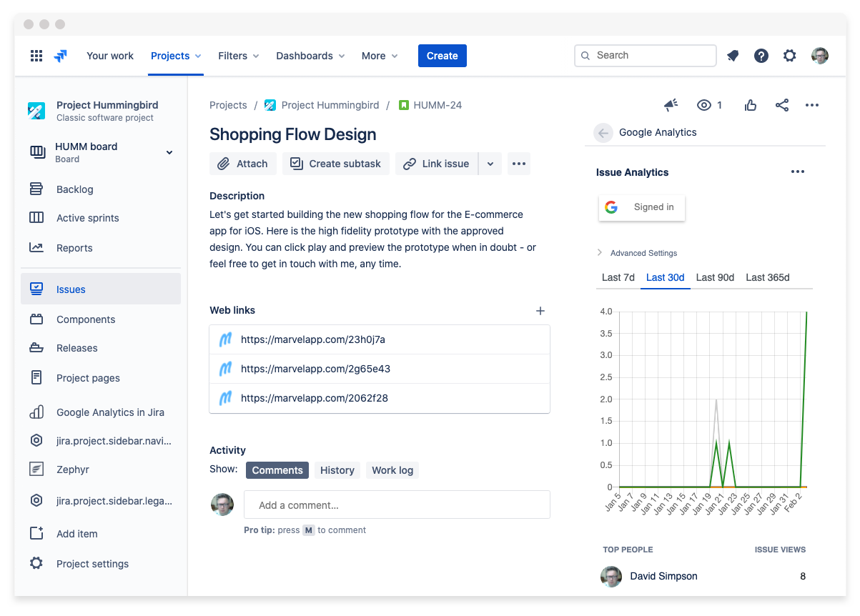Show History in activity section
860x616 pixels.
(x=337, y=470)
